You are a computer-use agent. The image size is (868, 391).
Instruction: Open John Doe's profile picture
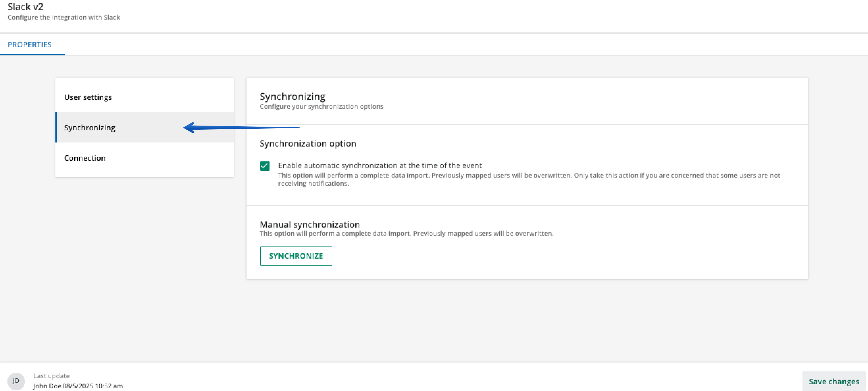16,381
